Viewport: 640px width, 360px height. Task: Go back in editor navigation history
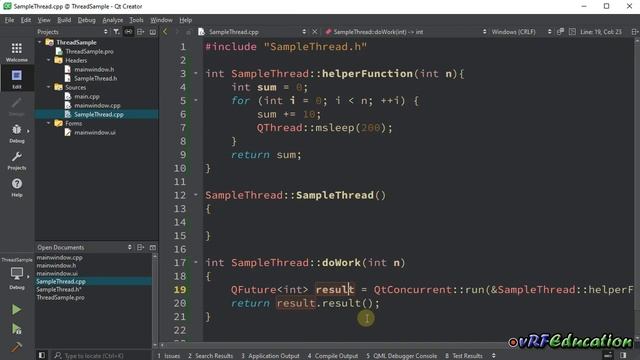(165, 31)
